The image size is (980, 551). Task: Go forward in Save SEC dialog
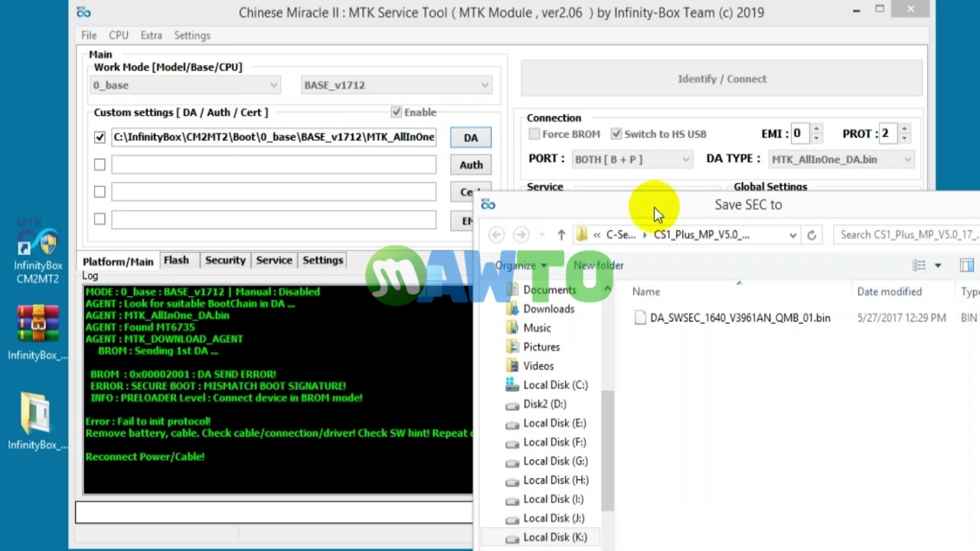521,235
